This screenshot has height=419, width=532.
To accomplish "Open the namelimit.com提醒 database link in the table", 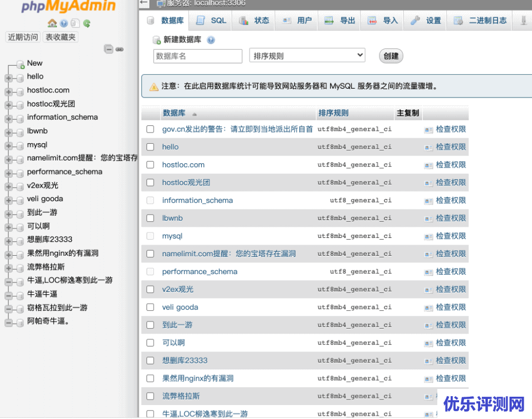I will (x=229, y=254).
